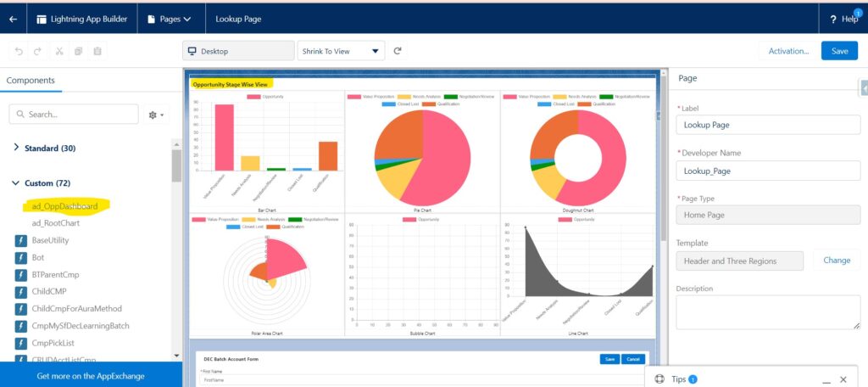Toggle Closed Lost legend in Pie Chart
This screenshot has height=387, width=868.
pos(398,104)
